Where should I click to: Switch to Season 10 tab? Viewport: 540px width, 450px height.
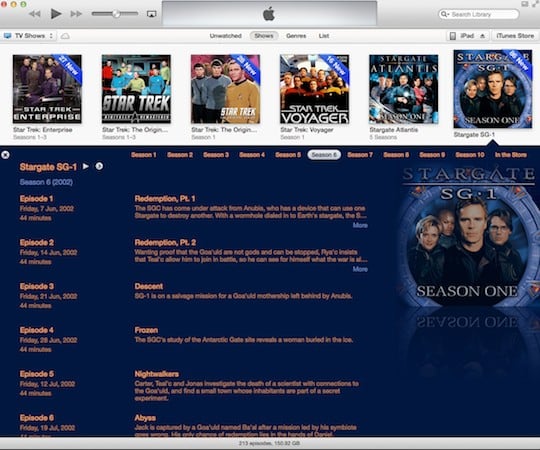click(470, 155)
